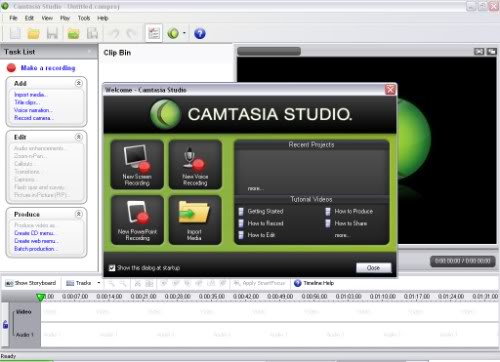
Task: Open the View menu
Action: (x=47, y=18)
